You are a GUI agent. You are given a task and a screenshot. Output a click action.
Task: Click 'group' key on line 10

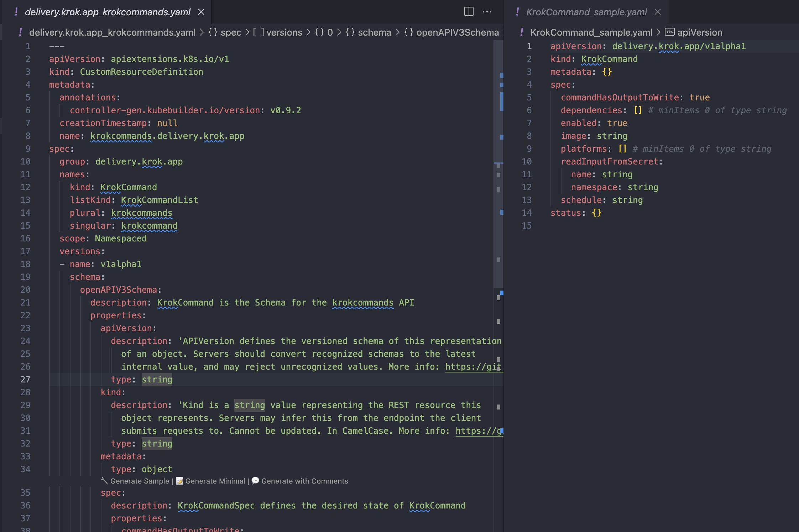point(72,162)
